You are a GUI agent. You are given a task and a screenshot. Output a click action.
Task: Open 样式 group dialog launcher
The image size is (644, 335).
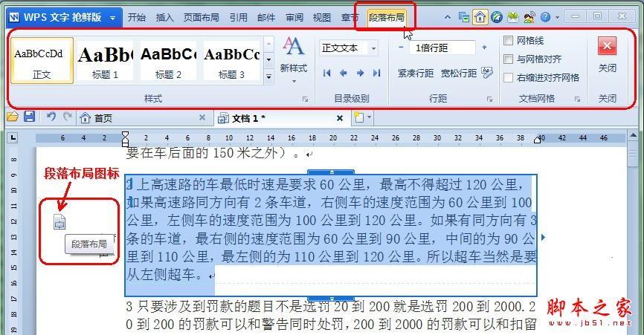[x=305, y=99]
